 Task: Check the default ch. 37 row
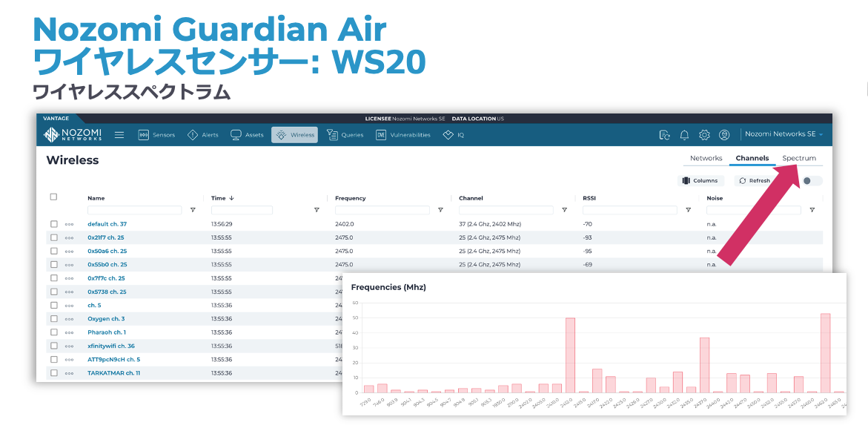[x=53, y=224]
